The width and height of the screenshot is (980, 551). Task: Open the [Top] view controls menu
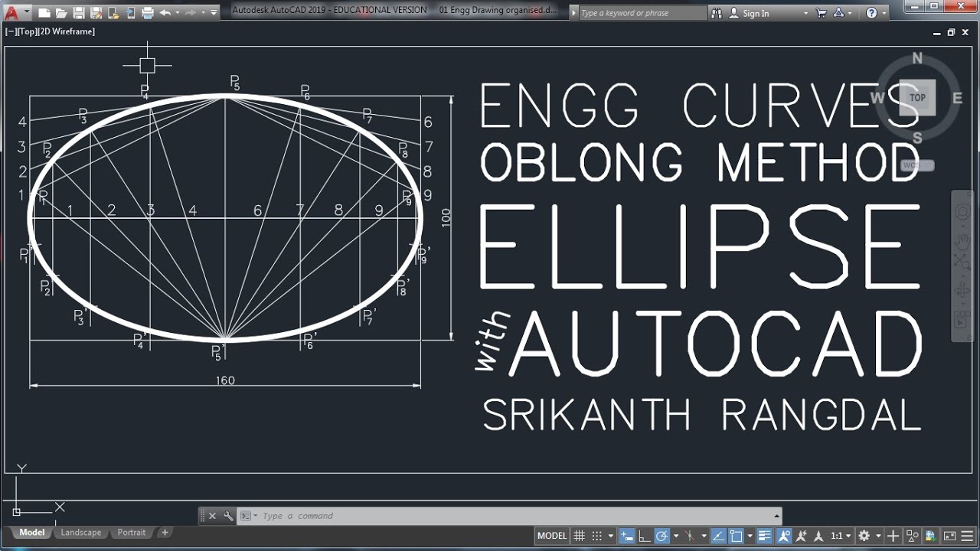[27, 32]
